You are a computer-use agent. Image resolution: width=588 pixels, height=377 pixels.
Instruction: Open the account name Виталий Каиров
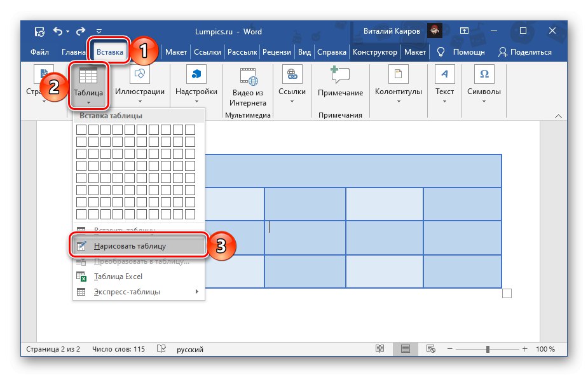[392, 31]
